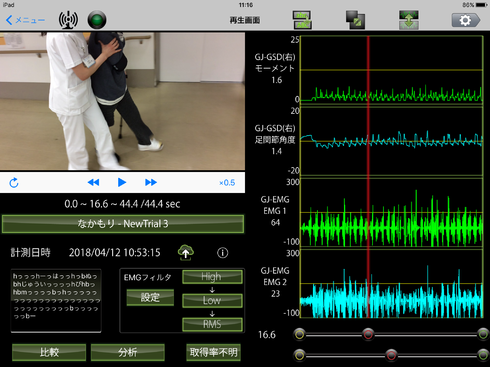The width and height of the screenshot is (490, 367).
Task: Click the upper slider's left yellow start knob
Action: (300, 334)
